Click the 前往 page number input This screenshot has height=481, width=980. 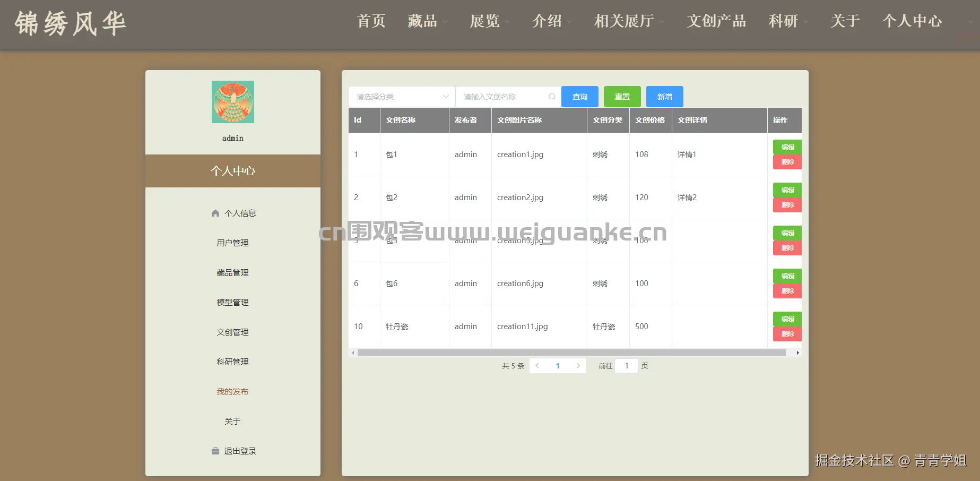[x=627, y=366]
